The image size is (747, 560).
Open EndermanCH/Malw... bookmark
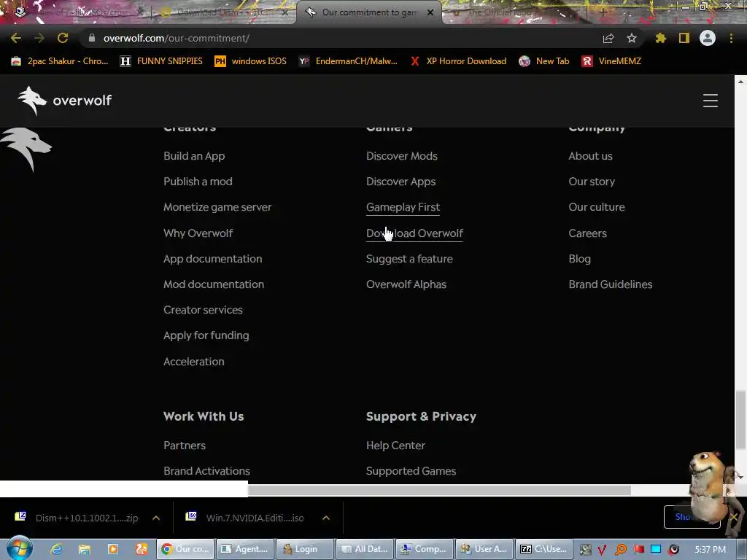pos(348,61)
